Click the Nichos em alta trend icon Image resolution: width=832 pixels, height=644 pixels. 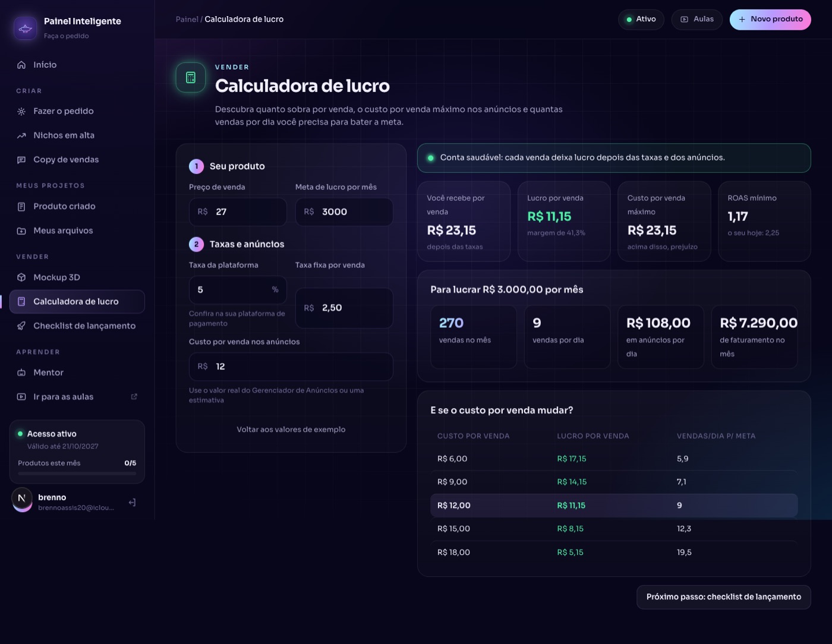point(21,135)
